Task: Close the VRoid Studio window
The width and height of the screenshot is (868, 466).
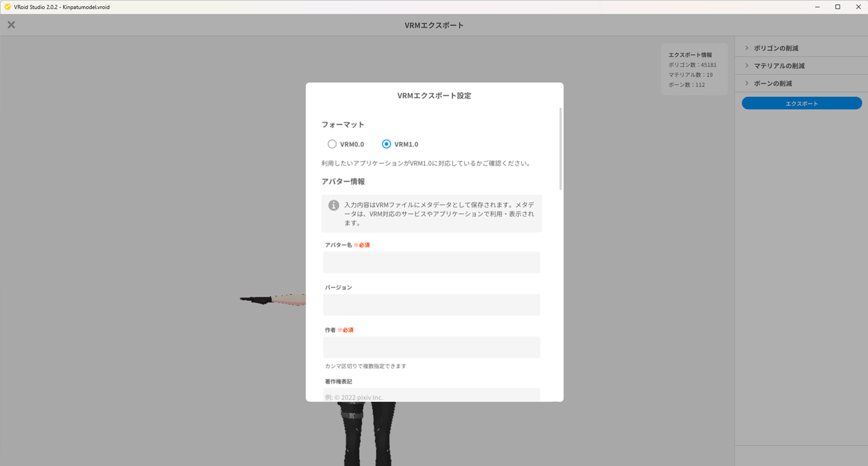Action: [858, 7]
